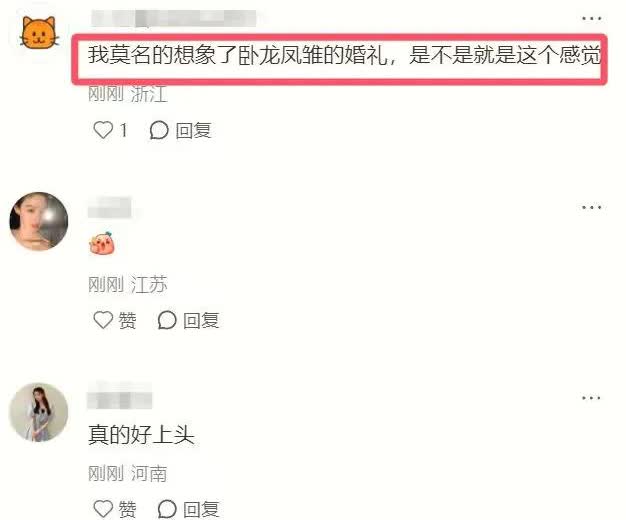The width and height of the screenshot is (626, 520).
Task: Open three-dot menu for the Jiangsu comment
Action: [591, 207]
